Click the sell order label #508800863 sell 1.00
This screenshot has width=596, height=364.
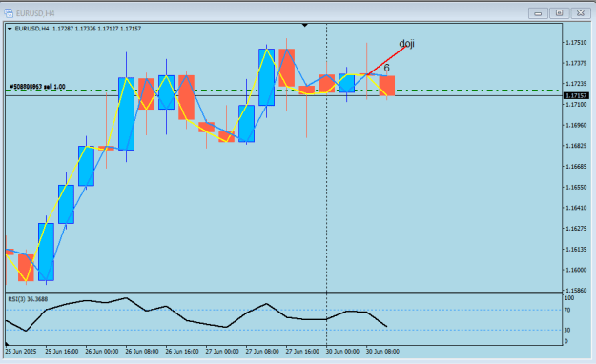pos(37,87)
